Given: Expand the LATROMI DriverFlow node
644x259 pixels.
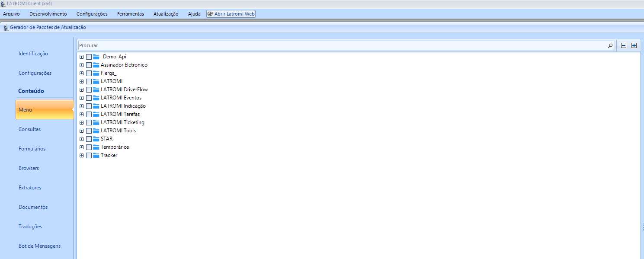Looking at the screenshot, I should (x=81, y=90).
